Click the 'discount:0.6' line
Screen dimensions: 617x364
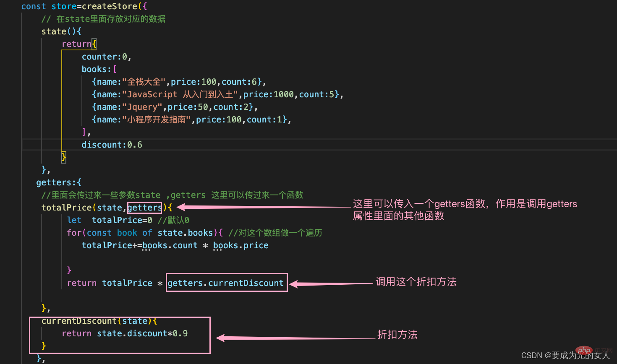pyautogui.click(x=112, y=145)
